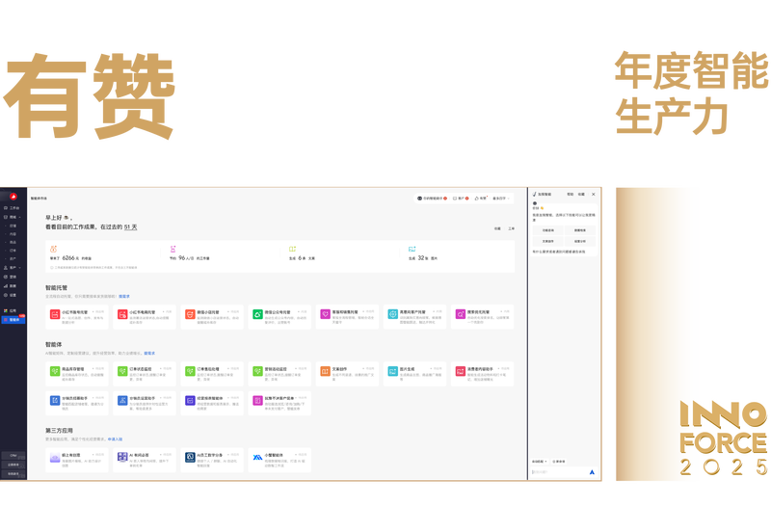Viewport: 771px width, 532px height.
Task: Open the pink 搜索优化托管 search icon
Action: point(461,314)
